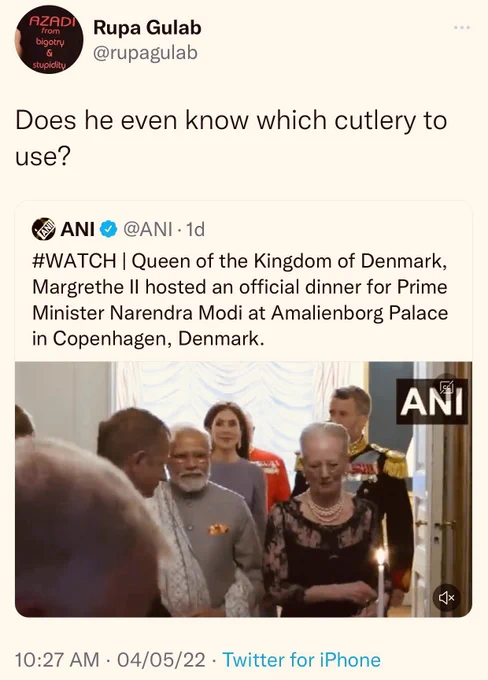
Task: Click the Twitter for iPhone source link
Action: click(x=301, y=660)
